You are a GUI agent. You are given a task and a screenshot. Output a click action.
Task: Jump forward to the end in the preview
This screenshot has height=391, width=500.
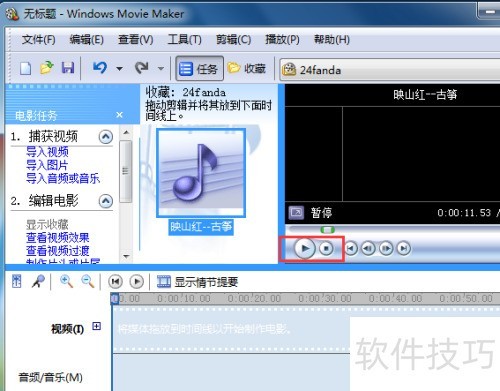(x=404, y=249)
